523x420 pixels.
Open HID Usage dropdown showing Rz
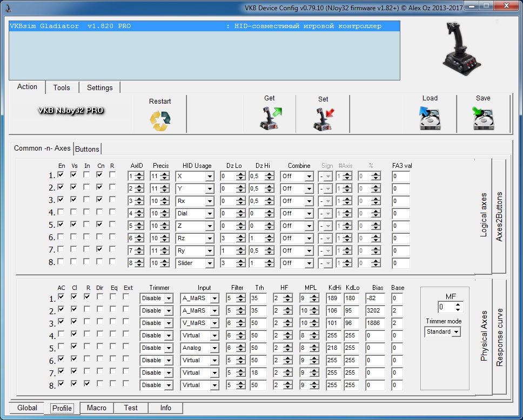(x=195, y=238)
